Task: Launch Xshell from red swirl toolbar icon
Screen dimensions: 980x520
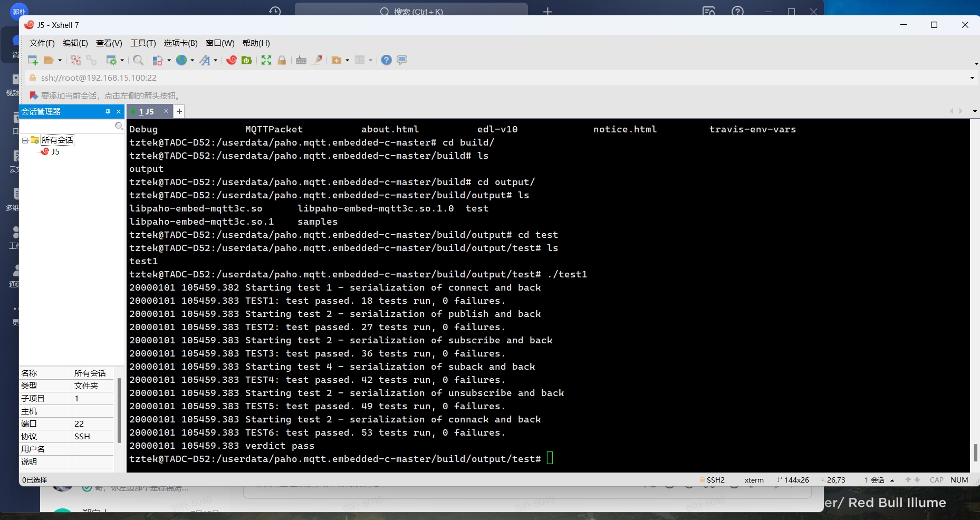Action: coord(231,60)
